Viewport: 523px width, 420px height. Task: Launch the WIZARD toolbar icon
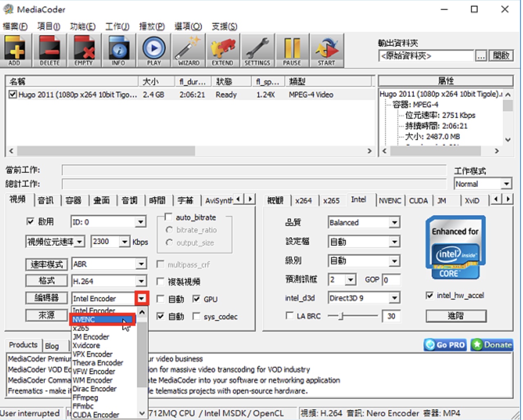pyautogui.click(x=188, y=51)
